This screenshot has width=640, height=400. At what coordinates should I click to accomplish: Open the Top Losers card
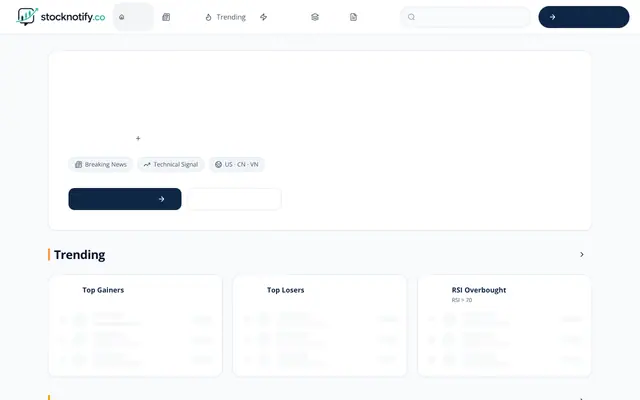(x=320, y=325)
